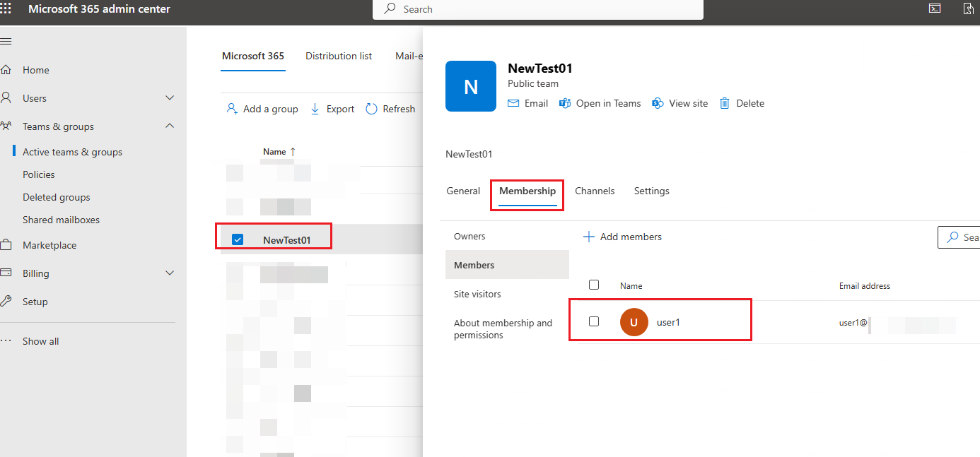Switch to the Microsoft 365 tab
This screenshot has width=980, height=457.
click(253, 56)
